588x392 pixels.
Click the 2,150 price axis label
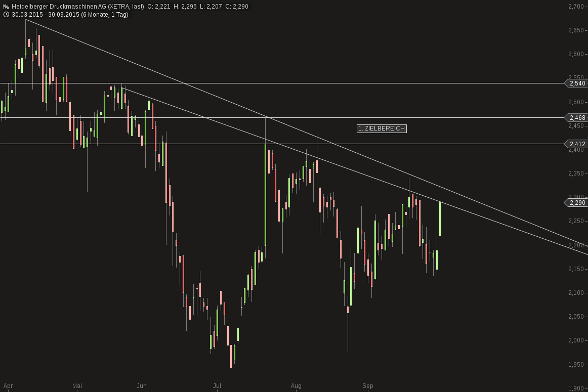[576, 269]
